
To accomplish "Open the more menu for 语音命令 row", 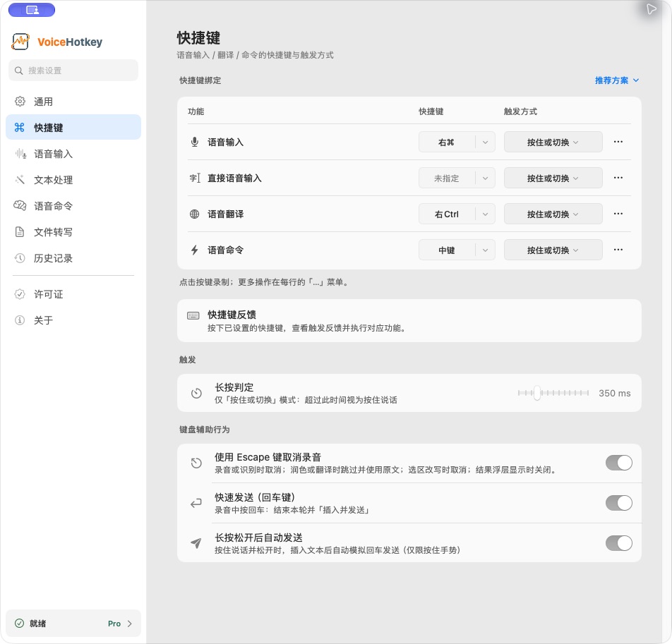I will pyautogui.click(x=618, y=250).
